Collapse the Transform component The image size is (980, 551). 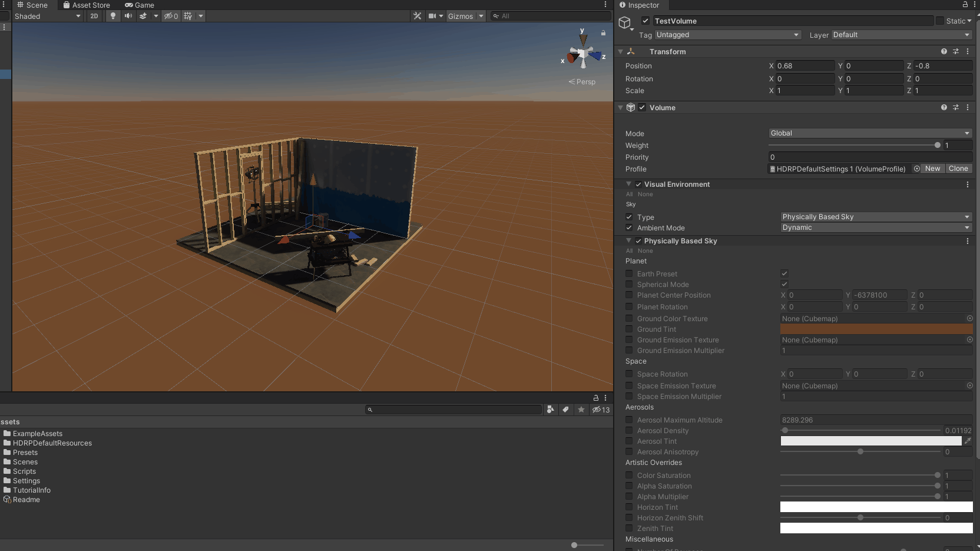coord(620,51)
